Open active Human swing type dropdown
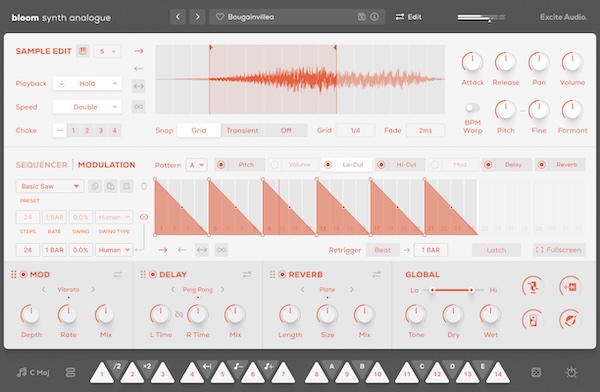The image size is (600, 392). click(x=114, y=250)
